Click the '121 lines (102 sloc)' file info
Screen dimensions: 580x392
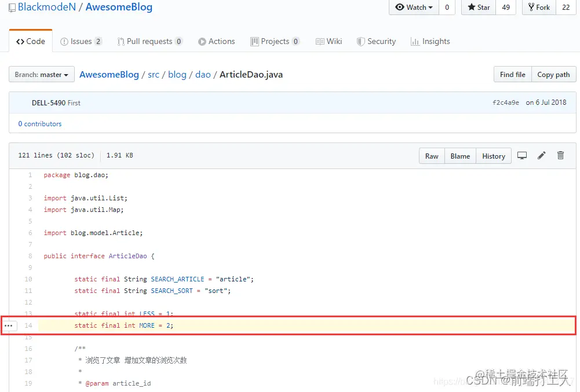(x=56, y=155)
